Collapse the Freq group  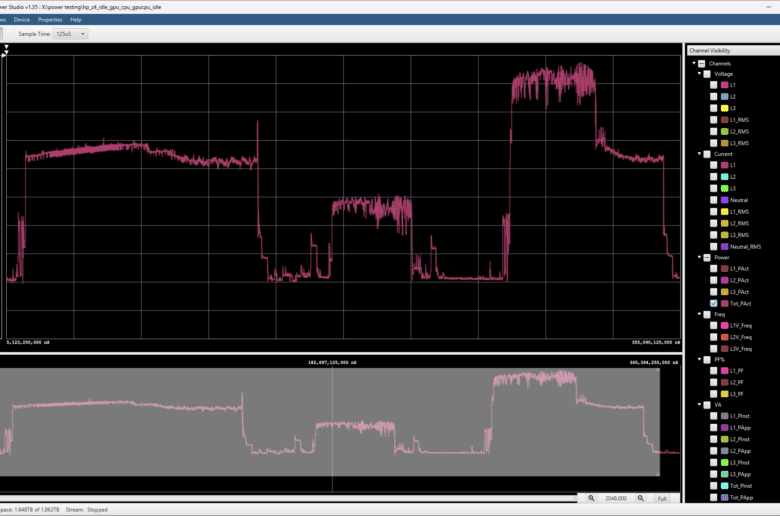(699, 314)
